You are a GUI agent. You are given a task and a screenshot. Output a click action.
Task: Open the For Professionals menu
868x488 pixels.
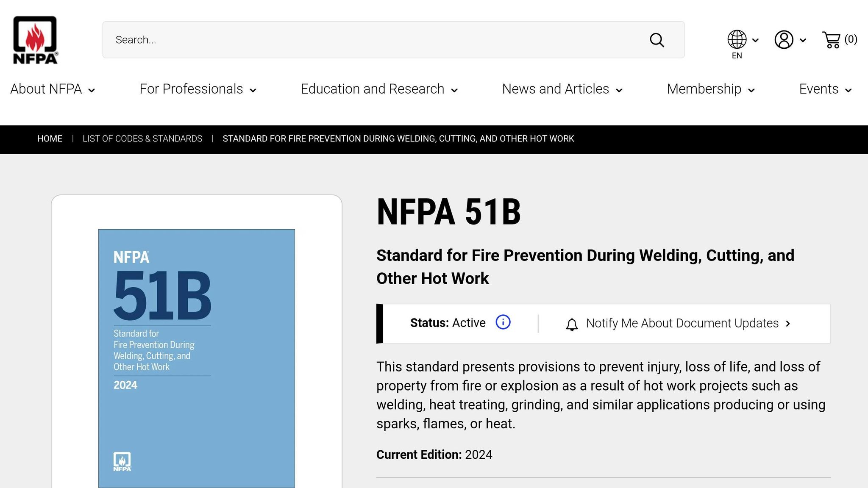tap(191, 89)
